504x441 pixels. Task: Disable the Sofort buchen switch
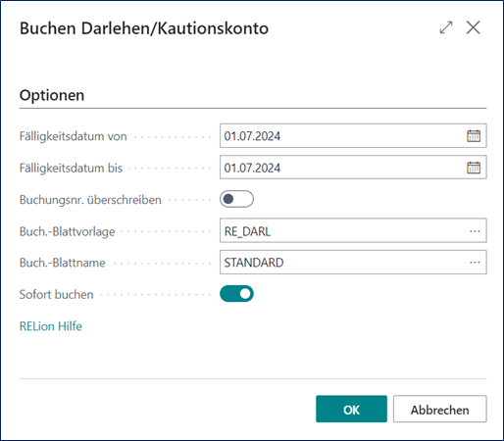[x=236, y=293]
